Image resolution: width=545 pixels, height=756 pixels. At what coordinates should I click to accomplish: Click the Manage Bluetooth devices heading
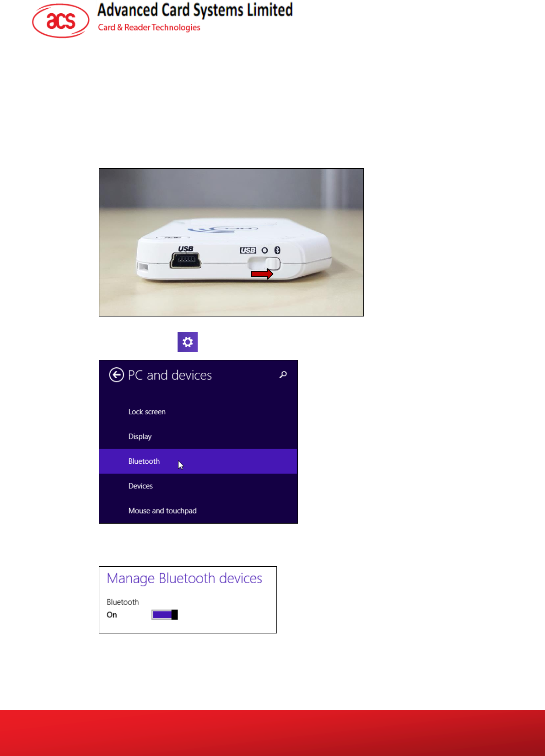coord(184,579)
